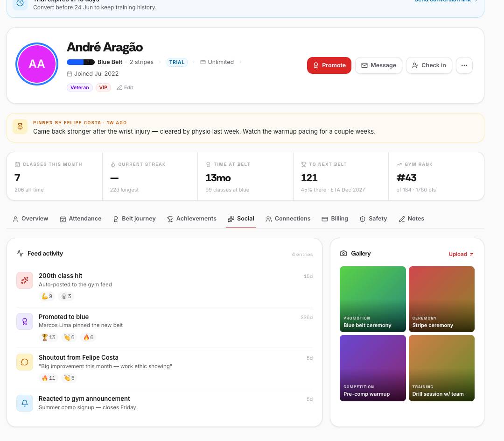The height and width of the screenshot is (441, 504).
Task: Open the Stripe ceremony photo
Action: pyautogui.click(x=441, y=299)
